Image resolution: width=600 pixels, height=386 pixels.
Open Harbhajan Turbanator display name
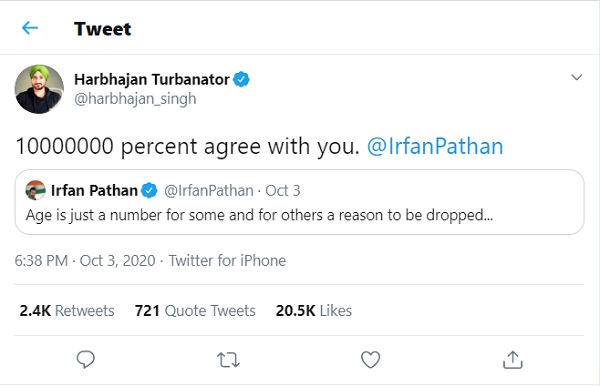152,80
